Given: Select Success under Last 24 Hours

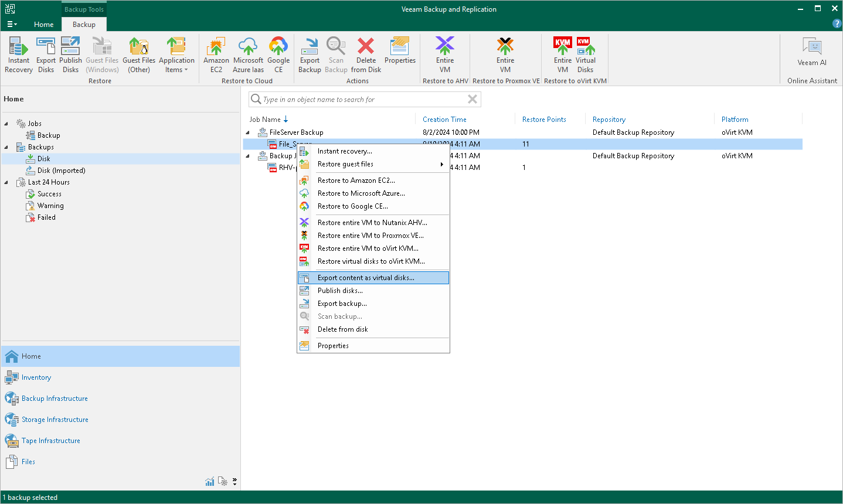Looking at the screenshot, I should (49, 194).
